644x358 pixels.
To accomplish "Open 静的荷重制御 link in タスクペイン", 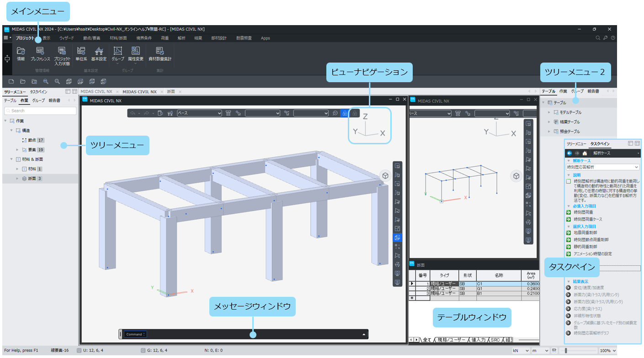I will coord(585,247).
